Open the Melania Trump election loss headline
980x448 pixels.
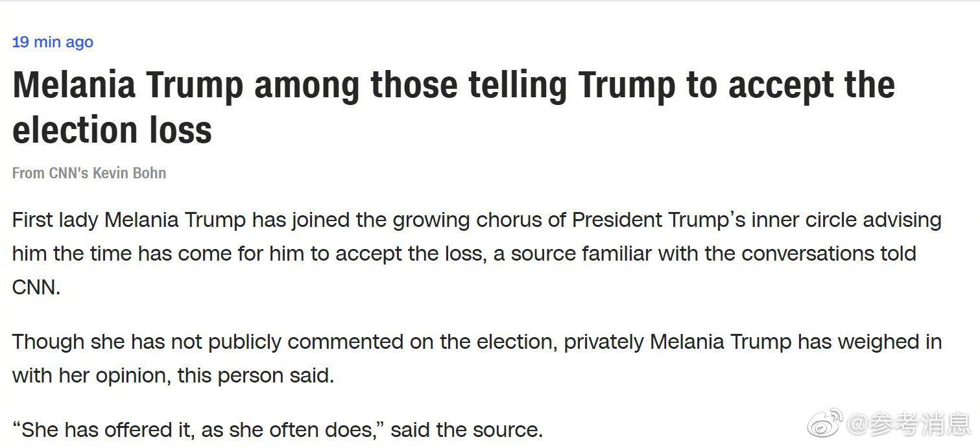coord(453,108)
